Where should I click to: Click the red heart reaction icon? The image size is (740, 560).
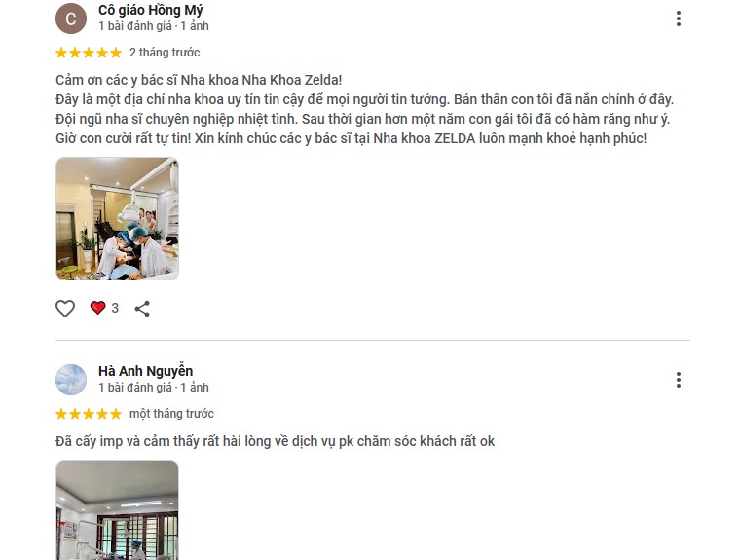pos(97,308)
